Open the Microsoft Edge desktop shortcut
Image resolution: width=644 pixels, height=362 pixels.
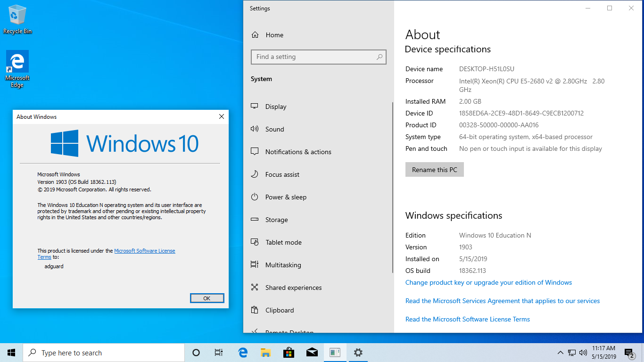17,69
